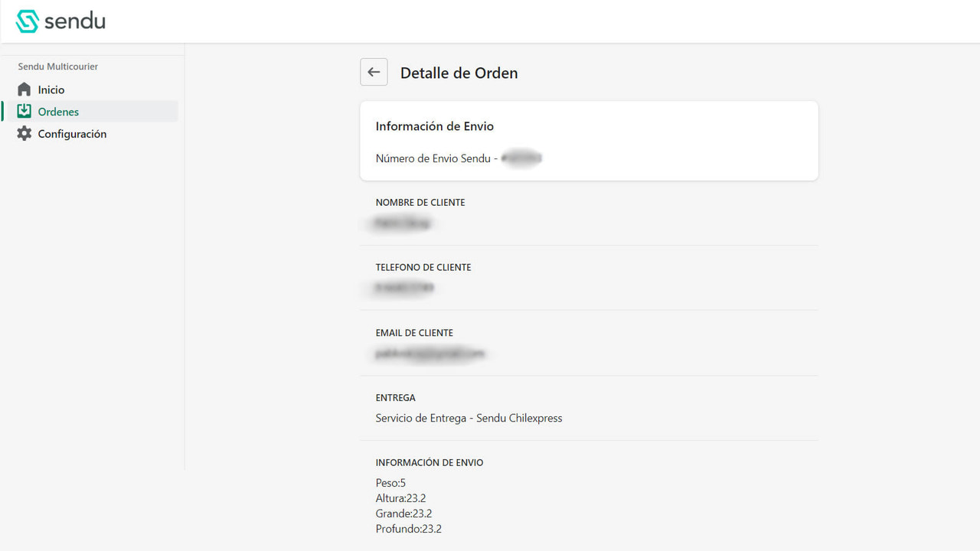Click the blurred customer name value
Image resolution: width=980 pixels, height=551 pixels.
[402, 223]
